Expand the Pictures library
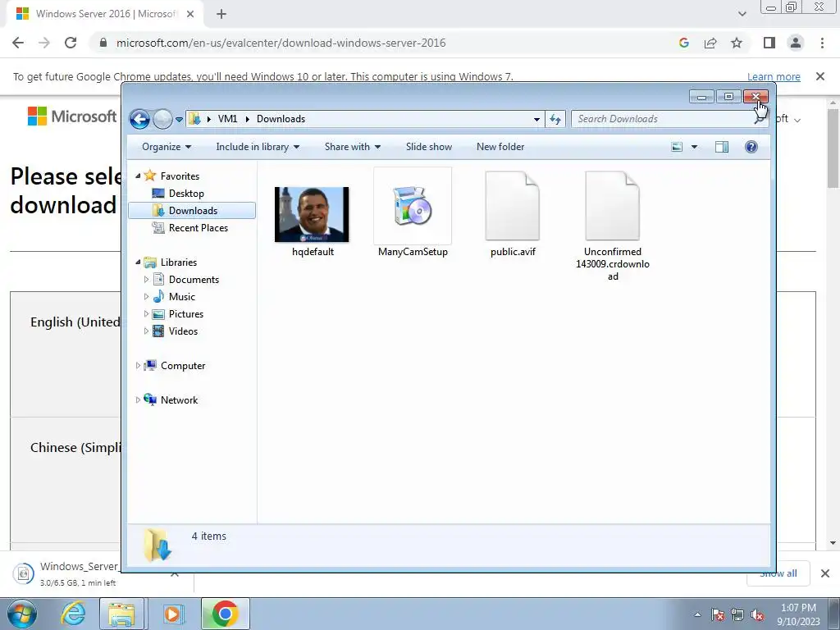Viewport: 840px width, 630px height. point(146,314)
